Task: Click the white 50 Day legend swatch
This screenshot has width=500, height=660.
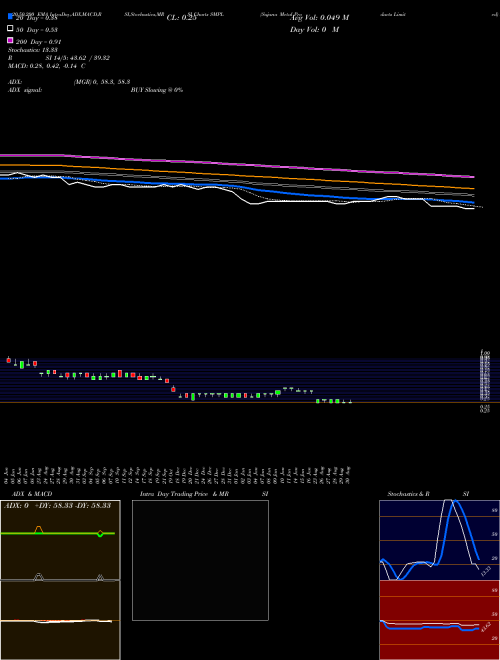Action: pyautogui.click(x=10, y=29)
